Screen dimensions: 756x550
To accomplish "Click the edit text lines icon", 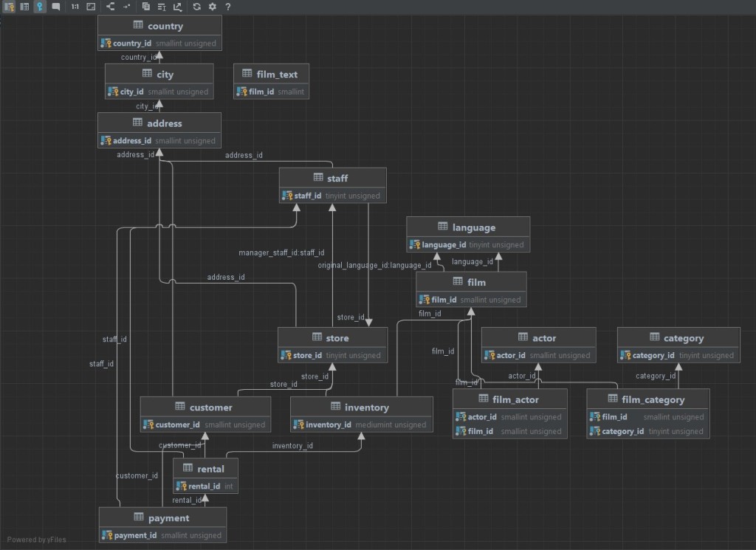I will (x=162, y=7).
